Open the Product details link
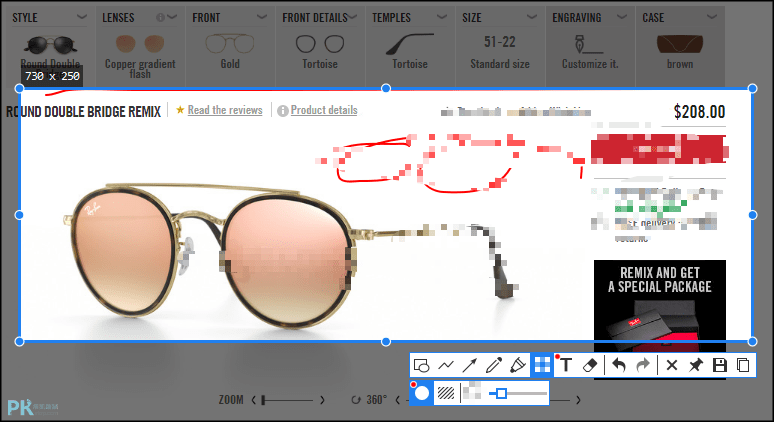Viewport: 774px width, 422px height. (324, 110)
